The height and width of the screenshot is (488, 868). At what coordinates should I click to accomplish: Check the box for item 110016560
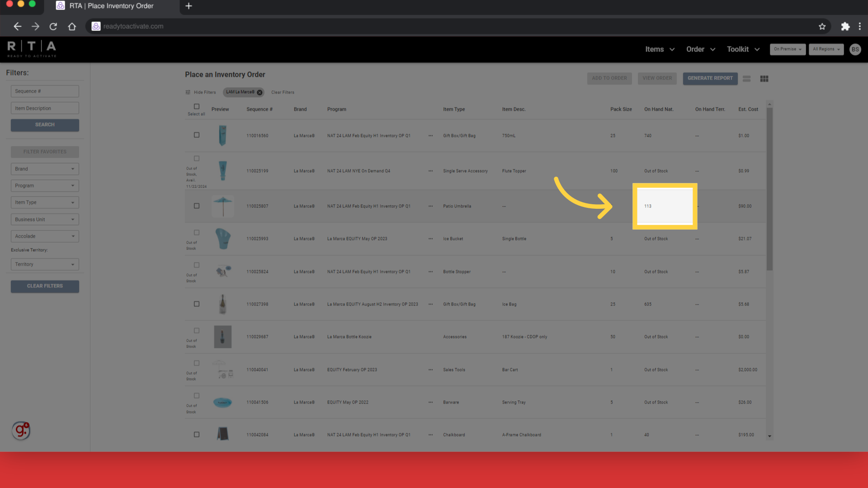[x=197, y=135]
